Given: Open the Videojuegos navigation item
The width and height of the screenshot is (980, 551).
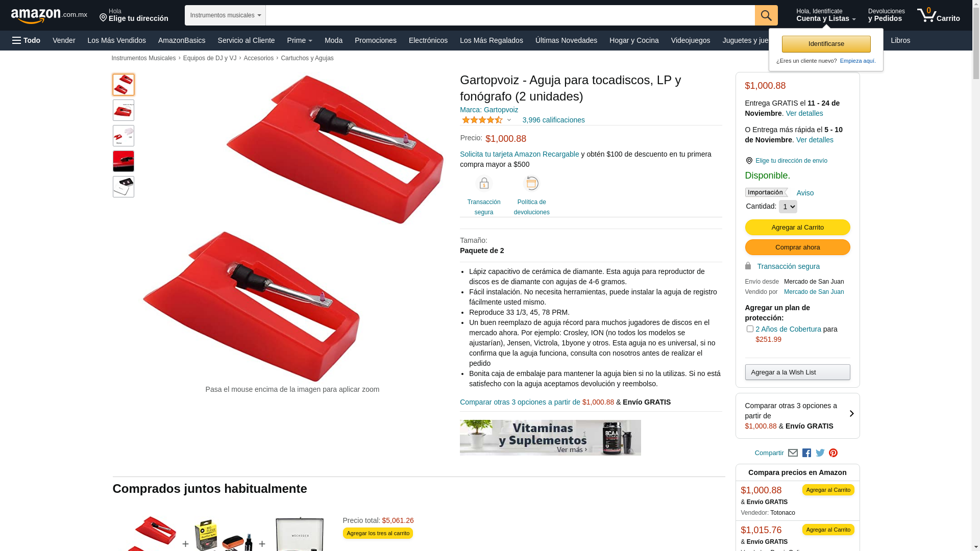Looking at the screenshot, I should coord(690,40).
